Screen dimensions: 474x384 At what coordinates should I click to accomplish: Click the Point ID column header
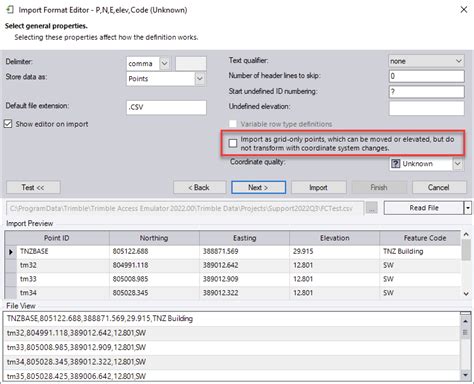pos(57,238)
